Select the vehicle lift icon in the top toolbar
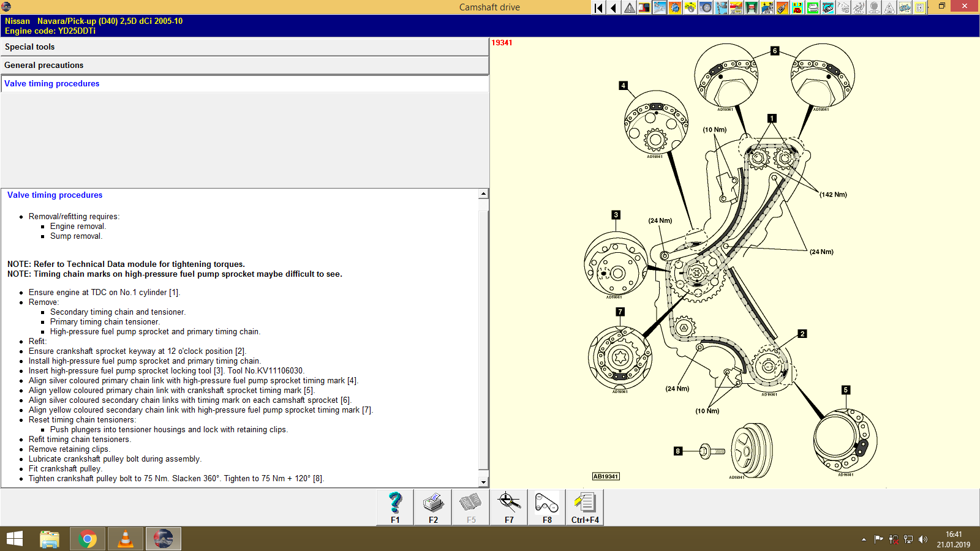The height and width of the screenshot is (551, 980). pos(752,8)
